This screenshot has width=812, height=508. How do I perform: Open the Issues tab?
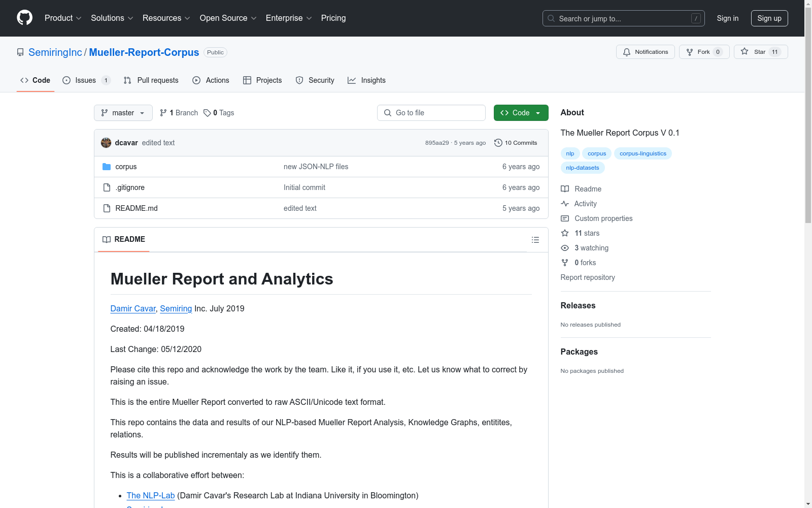point(86,80)
